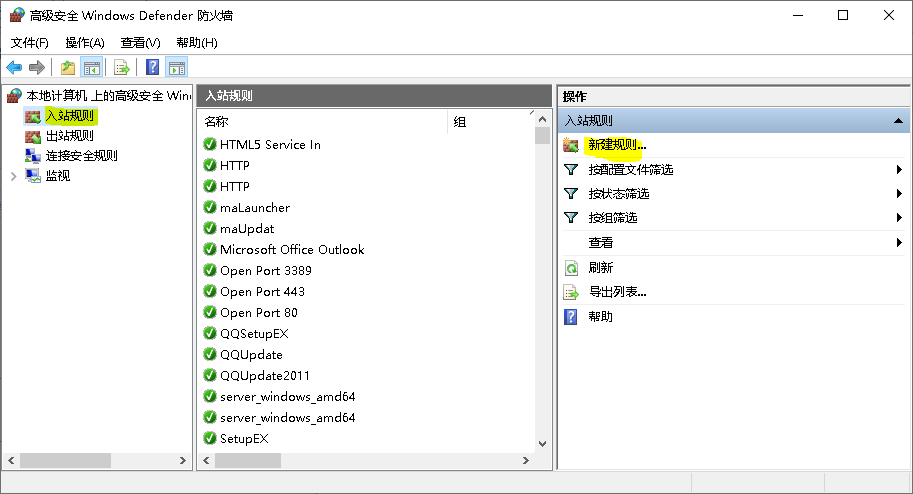This screenshot has height=494, width=913.
Task: Click 导出列表... action link
Action: click(617, 292)
